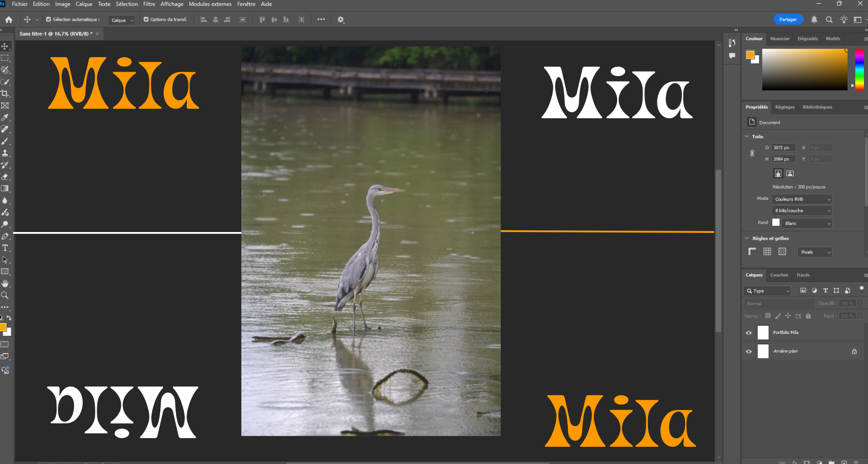Select the Clone Stamp tool
Screen dimensions: 868x464
[5, 153]
